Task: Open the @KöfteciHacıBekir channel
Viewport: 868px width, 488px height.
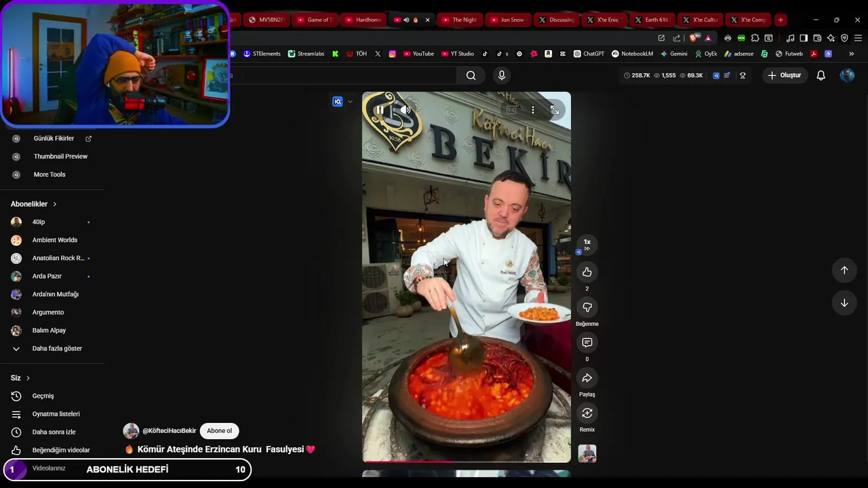Action: click(169, 431)
